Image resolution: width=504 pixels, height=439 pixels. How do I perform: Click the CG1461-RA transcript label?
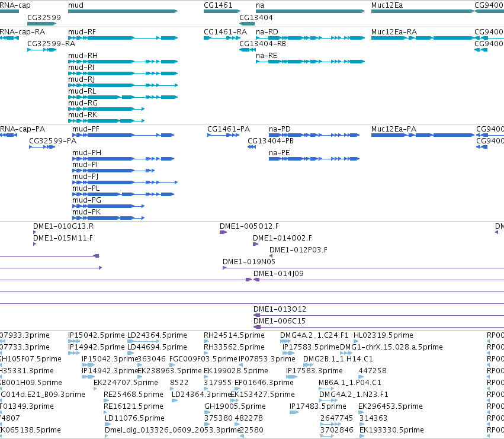point(225,32)
